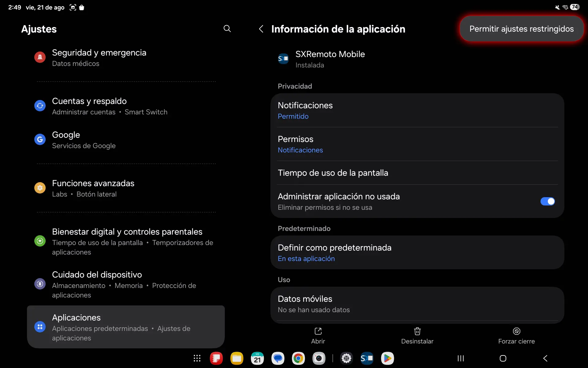Open Settings gear in taskbar
This screenshot has height=368, width=588.
(346, 358)
